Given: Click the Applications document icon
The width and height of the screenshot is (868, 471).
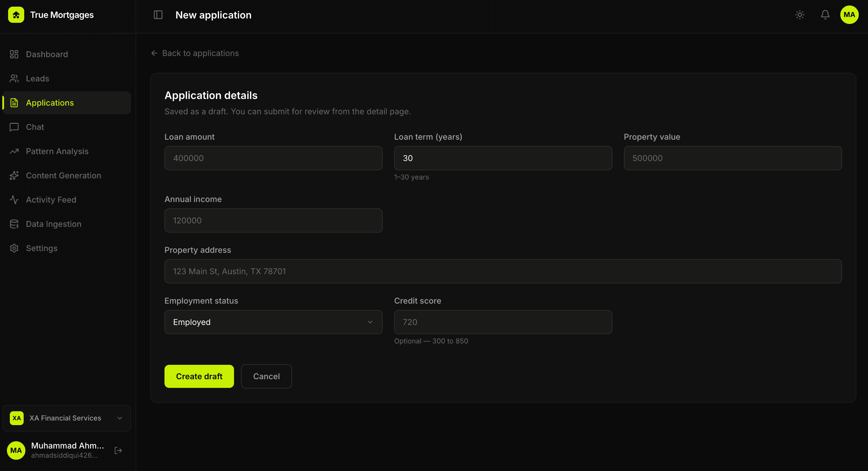Looking at the screenshot, I should tap(14, 103).
